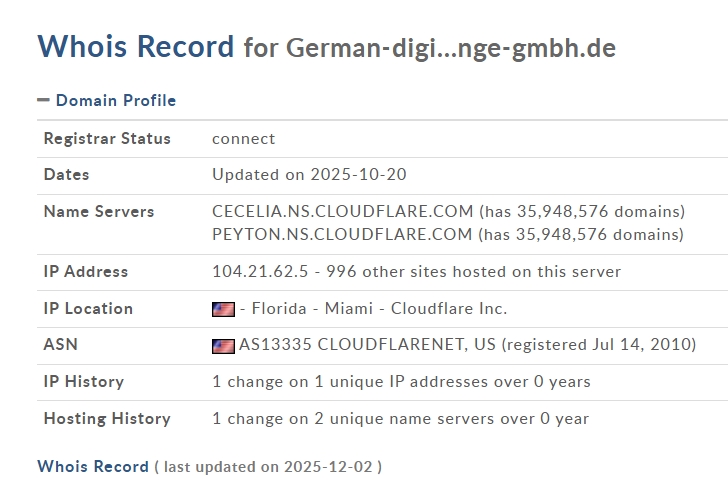Image resolution: width=728 pixels, height=484 pixels.
Task: Click the US flag next to AS13335
Action: coord(223,345)
